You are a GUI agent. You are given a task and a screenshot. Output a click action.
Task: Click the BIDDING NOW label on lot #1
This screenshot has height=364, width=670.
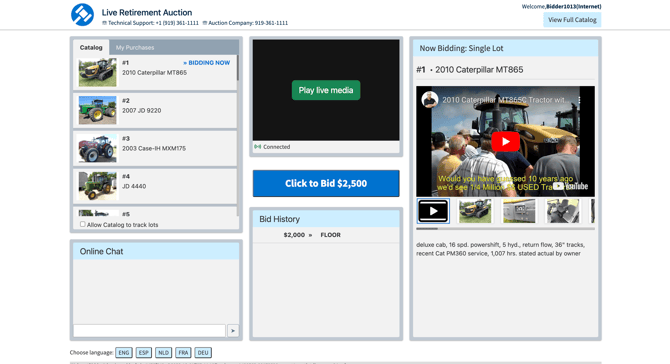tap(207, 63)
